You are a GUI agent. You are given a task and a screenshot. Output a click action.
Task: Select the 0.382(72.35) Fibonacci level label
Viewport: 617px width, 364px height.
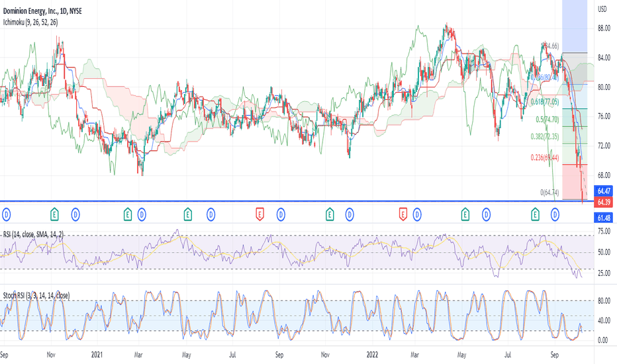[x=545, y=136]
